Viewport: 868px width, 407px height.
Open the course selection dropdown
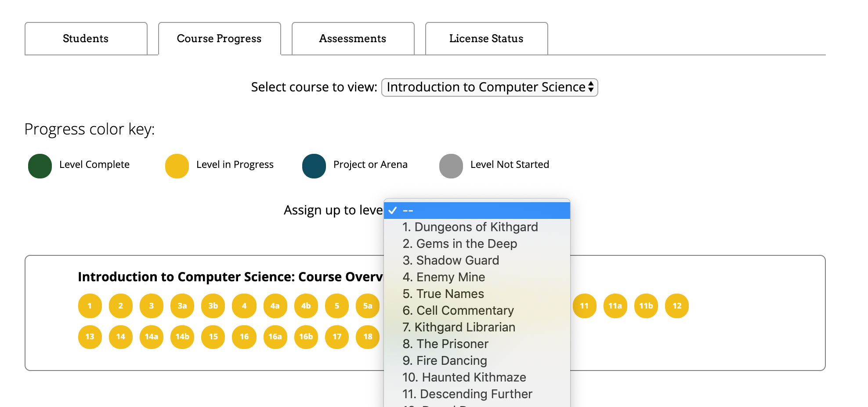pos(489,87)
